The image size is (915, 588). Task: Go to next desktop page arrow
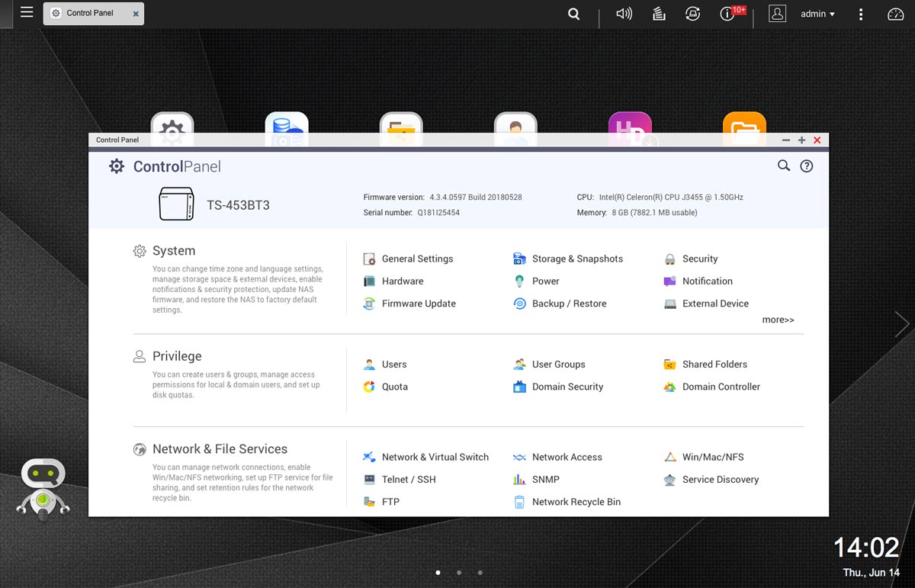[902, 324]
